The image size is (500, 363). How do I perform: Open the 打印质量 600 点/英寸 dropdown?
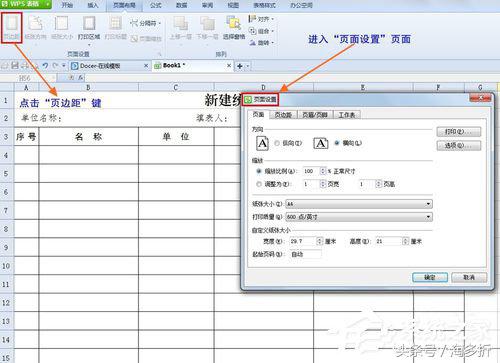pyautogui.click(x=359, y=217)
